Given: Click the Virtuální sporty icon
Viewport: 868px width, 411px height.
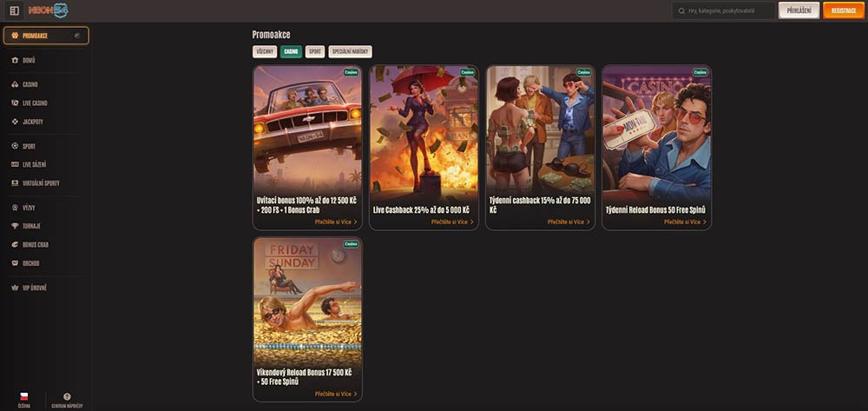Looking at the screenshot, I should (x=15, y=182).
